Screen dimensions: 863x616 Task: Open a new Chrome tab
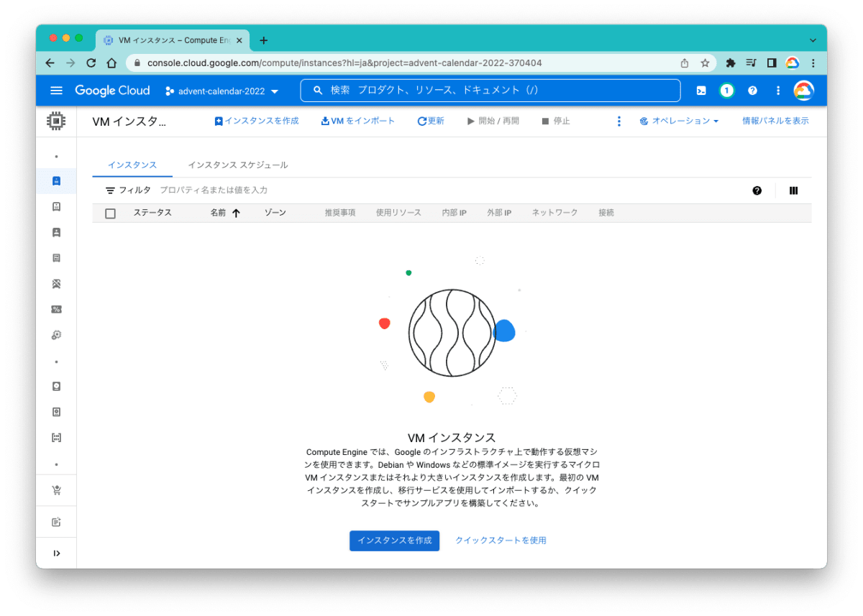(x=263, y=40)
